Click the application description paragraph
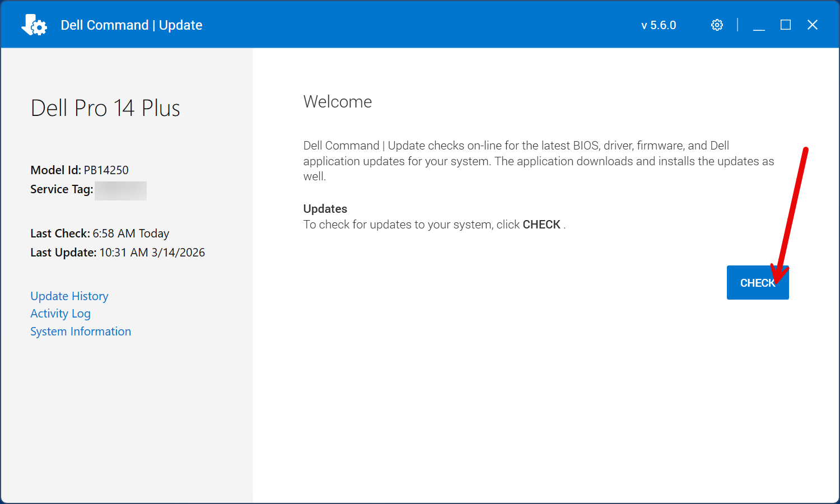The height and width of the screenshot is (504, 840). pos(538,161)
